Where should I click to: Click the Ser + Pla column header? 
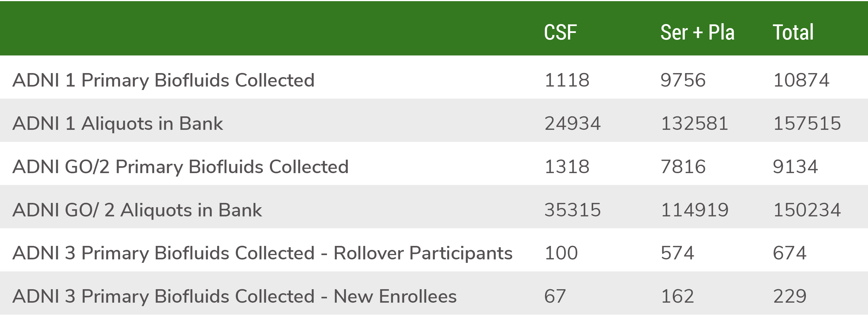(x=697, y=32)
